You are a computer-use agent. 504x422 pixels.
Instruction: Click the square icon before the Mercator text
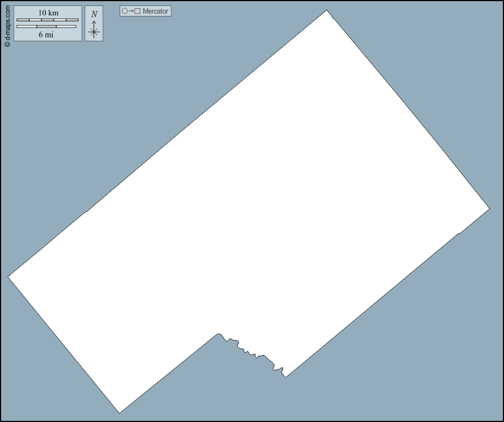pyautogui.click(x=137, y=11)
